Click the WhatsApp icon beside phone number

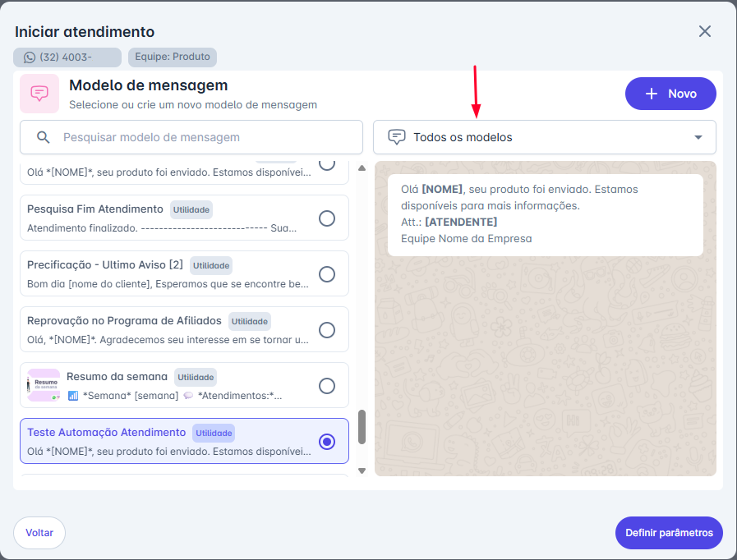pos(30,57)
